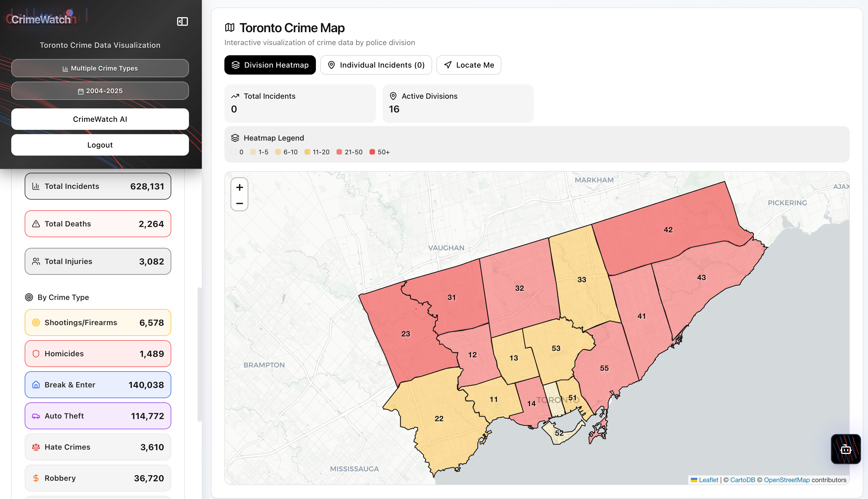The width and height of the screenshot is (868, 499).
Task: Collapse sidebar with panel toggle icon
Action: [182, 21]
